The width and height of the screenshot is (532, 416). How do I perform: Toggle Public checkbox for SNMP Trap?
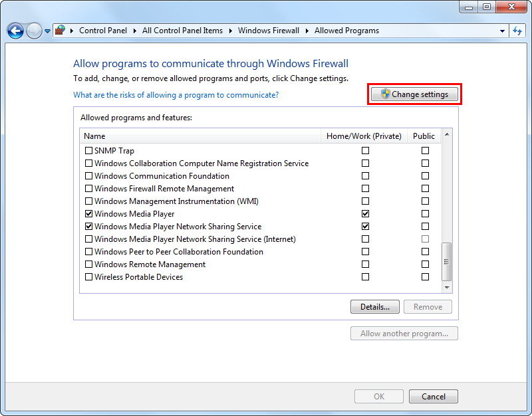pyautogui.click(x=425, y=151)
